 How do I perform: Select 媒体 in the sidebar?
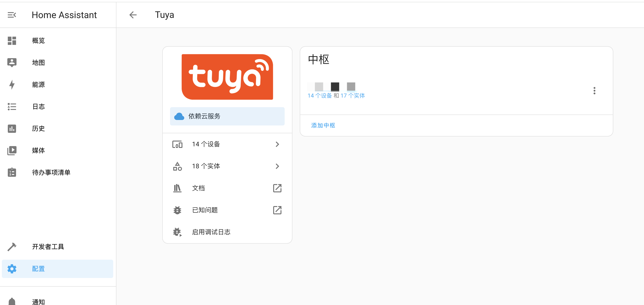58,151
